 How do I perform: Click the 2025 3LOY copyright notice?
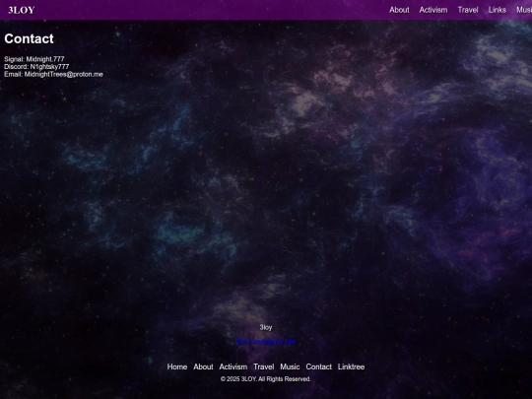tap(266, 379)
